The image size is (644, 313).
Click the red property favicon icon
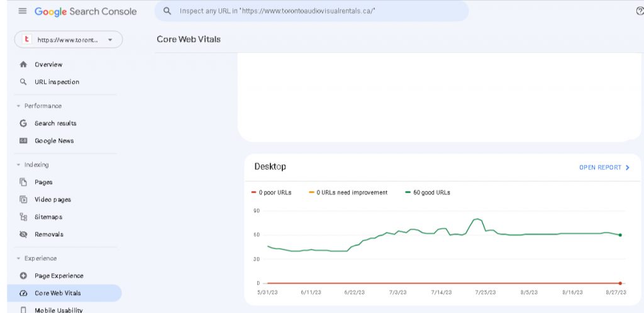point(26,40)
